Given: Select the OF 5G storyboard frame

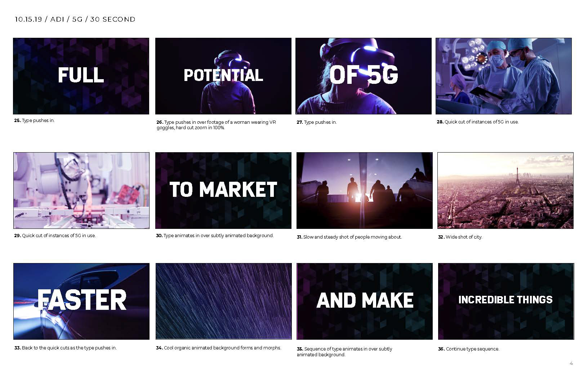Looking at the screenshot, I should pos(364,76).
